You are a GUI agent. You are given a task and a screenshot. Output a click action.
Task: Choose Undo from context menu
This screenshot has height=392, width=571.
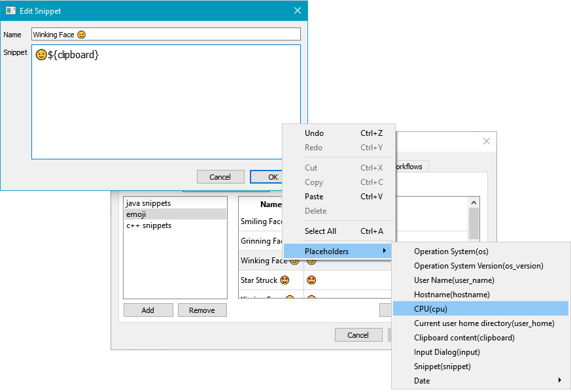(339, 133)
